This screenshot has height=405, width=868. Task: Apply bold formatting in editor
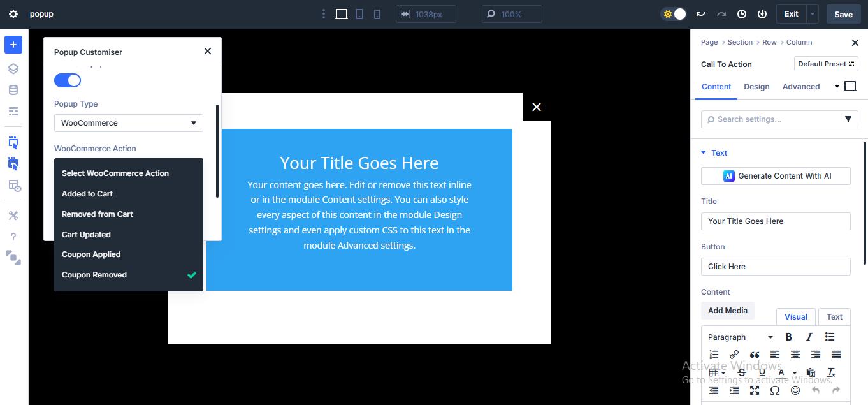[x=789, y=337]
